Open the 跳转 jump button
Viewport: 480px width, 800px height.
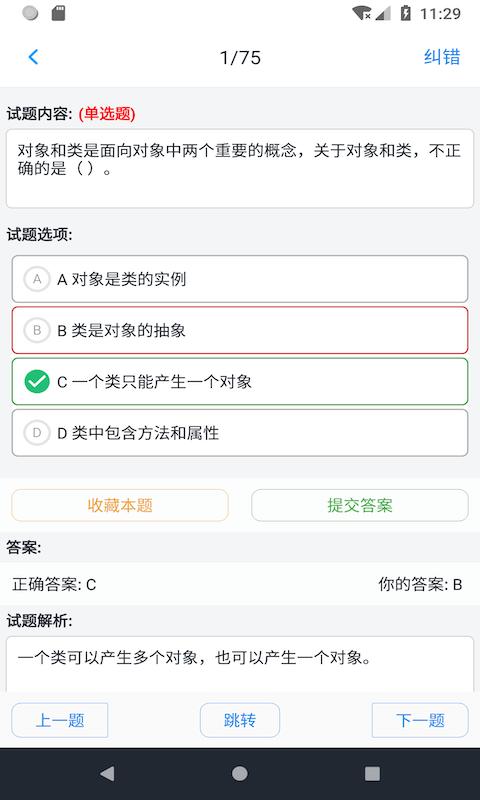(x=240, y=720)
